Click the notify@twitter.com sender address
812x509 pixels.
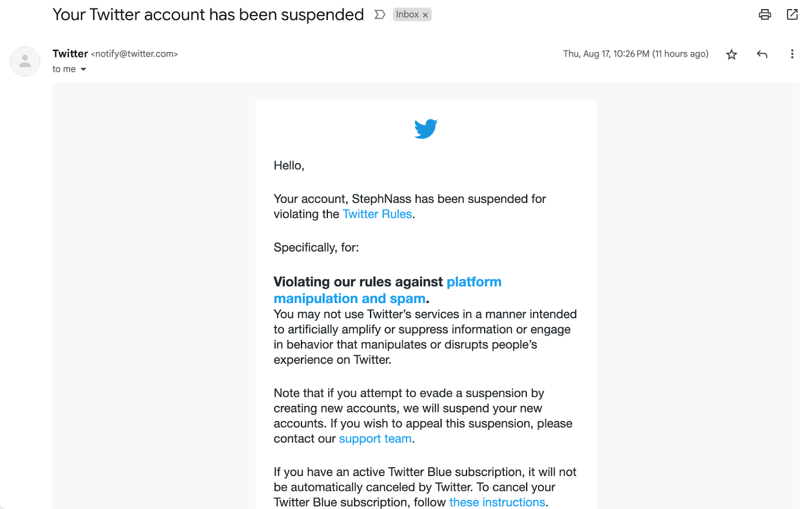pos(134,54)
